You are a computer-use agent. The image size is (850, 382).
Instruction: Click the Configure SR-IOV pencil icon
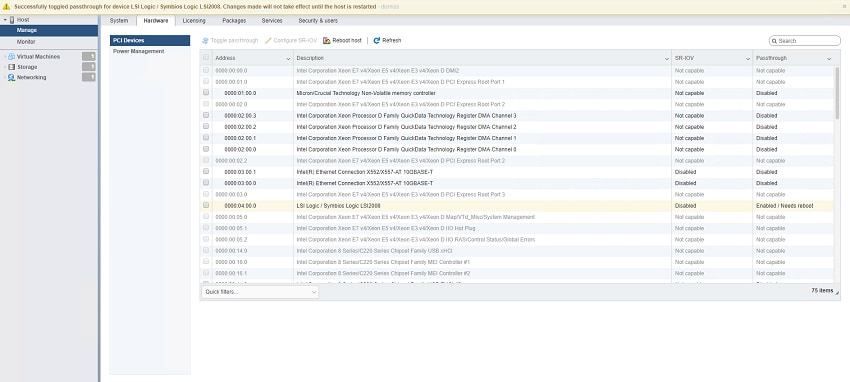(268, 41)
